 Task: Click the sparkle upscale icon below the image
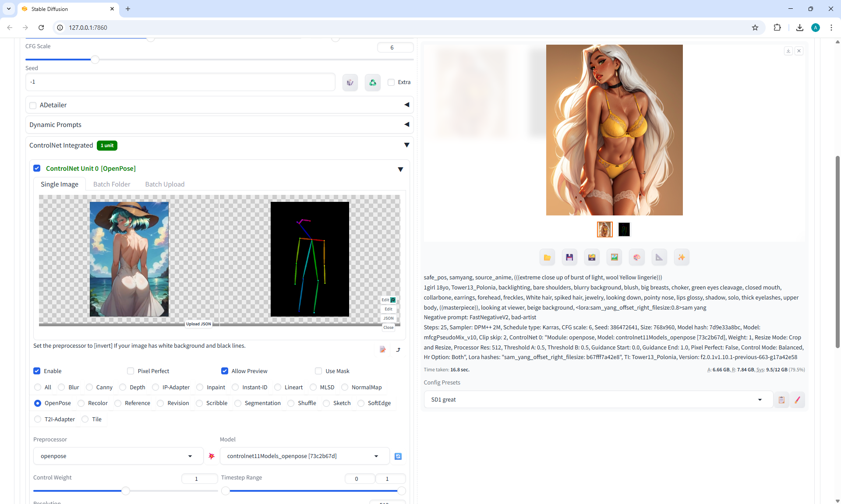click(x=681, y=257)
